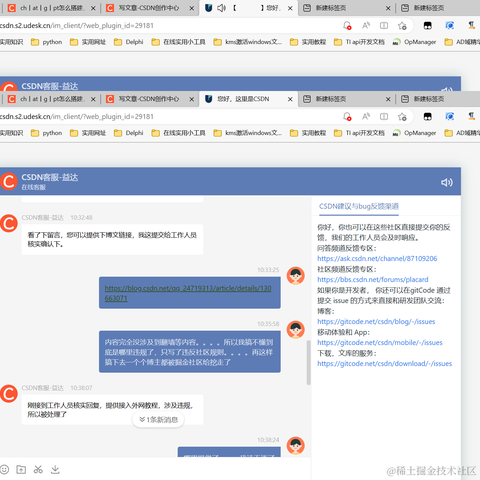Click notification bell icon in upper address bar
Viewport: 480px width, 480px height.
[347, 26]
